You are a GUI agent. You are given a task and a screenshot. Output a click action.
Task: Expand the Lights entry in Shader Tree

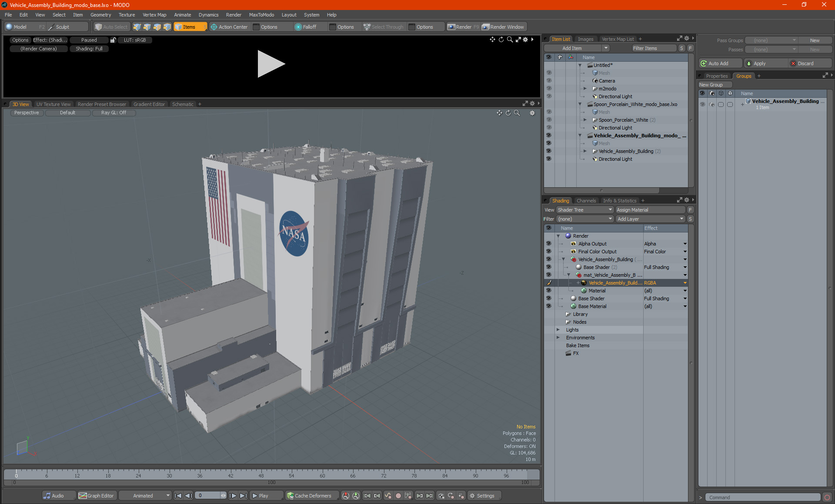[558, 330]
